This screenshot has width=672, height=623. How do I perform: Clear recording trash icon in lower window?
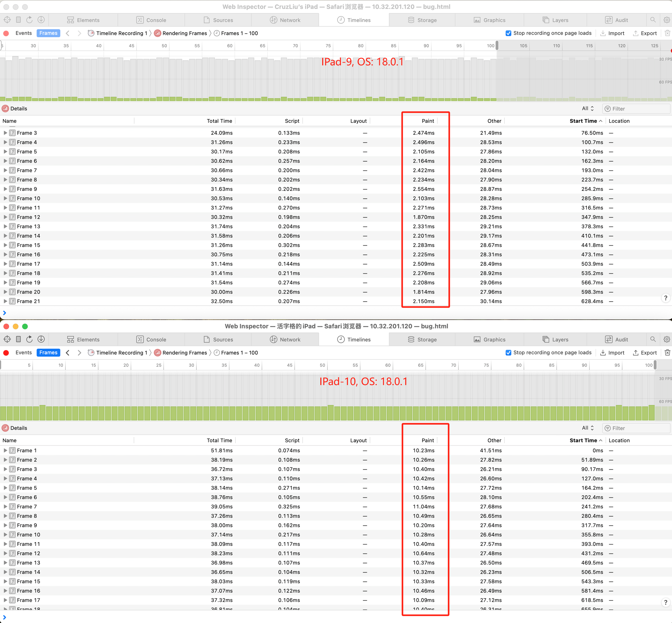[667, 353]
